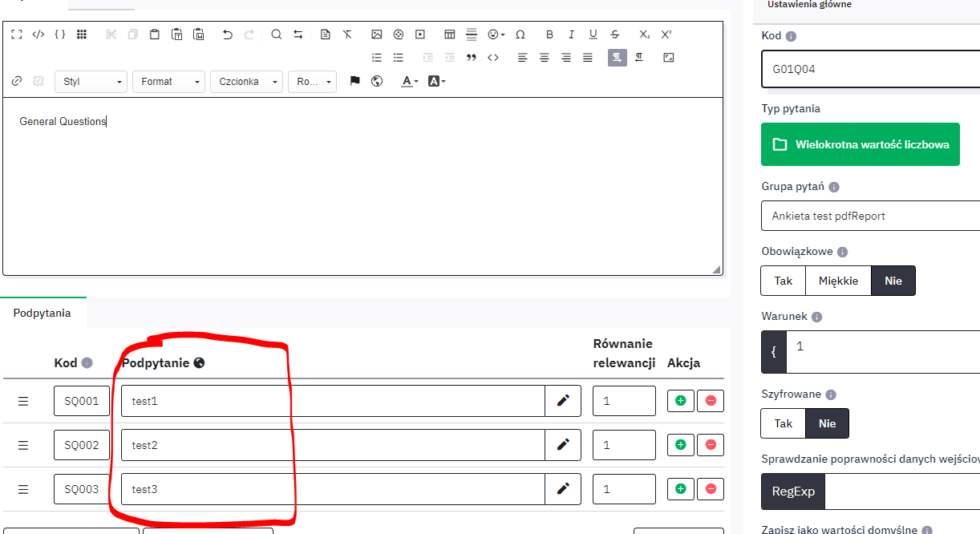Open the Czcionka font dropdown
This screenshot has width=980, height=534.
point(246,82)
